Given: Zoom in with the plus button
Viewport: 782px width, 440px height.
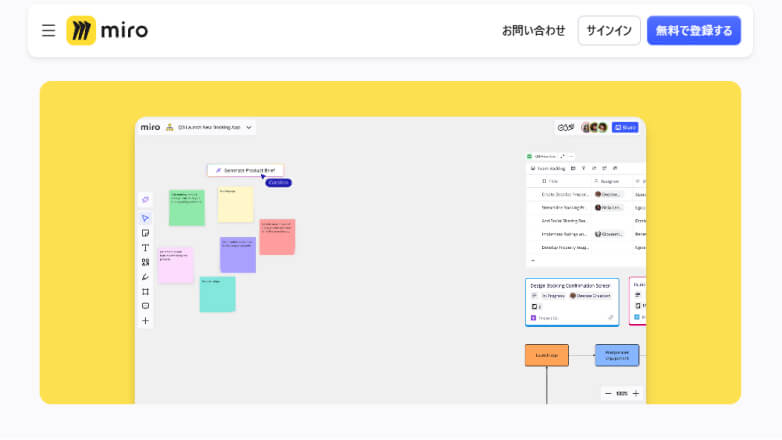Looking at the screenshot, I should (x=636, y=394).
